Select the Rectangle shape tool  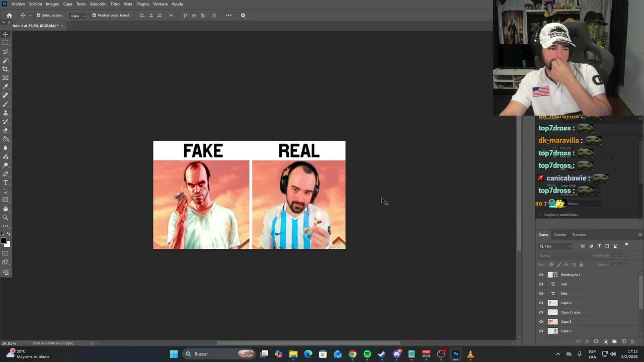[6, 200]
